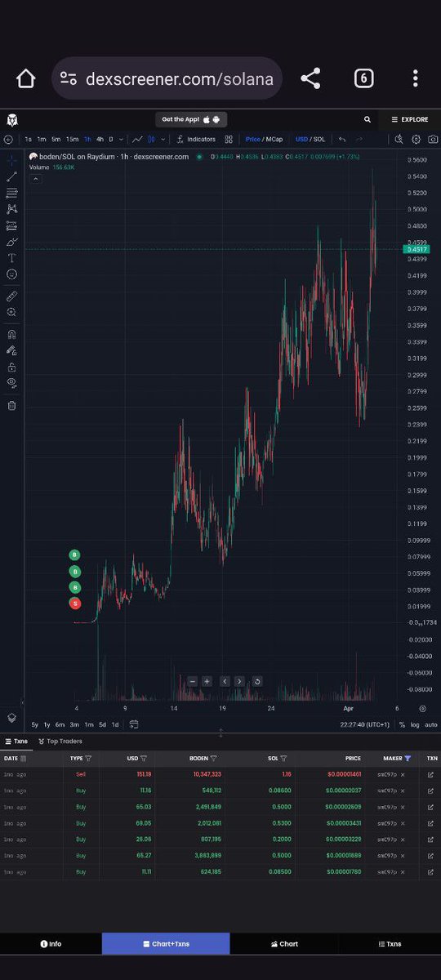The image size is (441, 980).
Task: Set chart range to 5y
Action: coord(34,724)
